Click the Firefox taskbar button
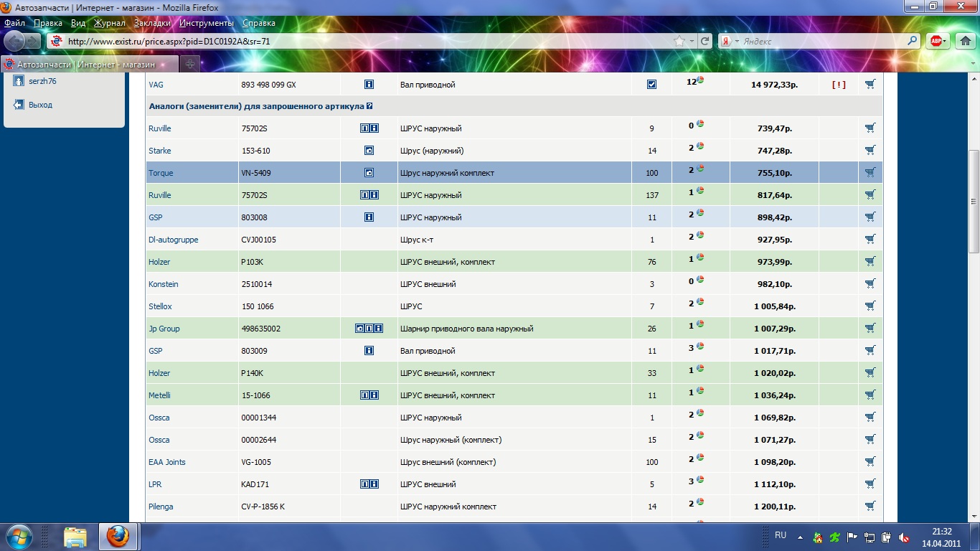 click(118, 536)
